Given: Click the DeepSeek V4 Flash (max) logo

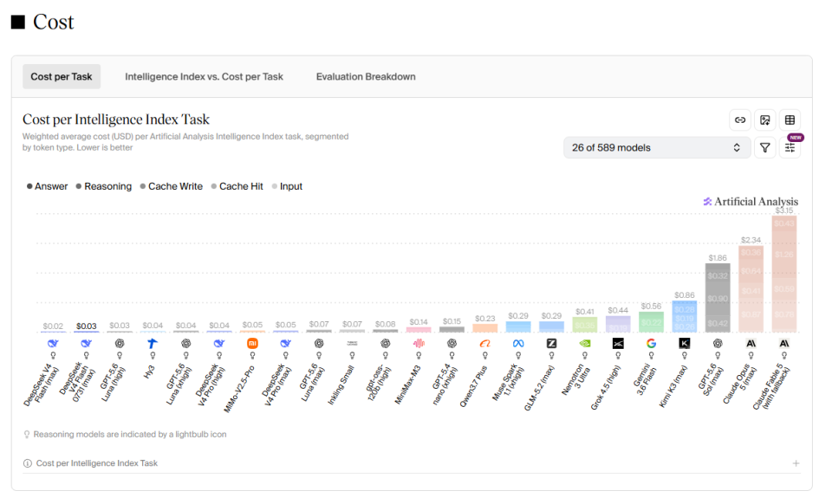Looking at the screenshot, I should point(53,344).
